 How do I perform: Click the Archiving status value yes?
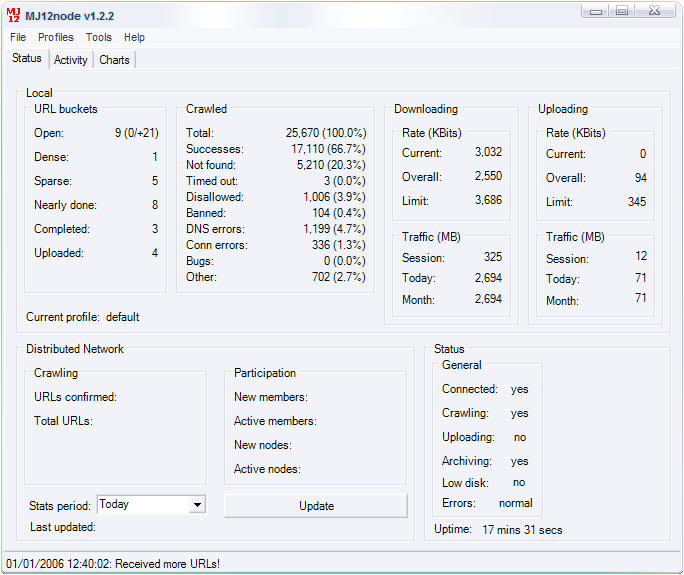(520, 461)
